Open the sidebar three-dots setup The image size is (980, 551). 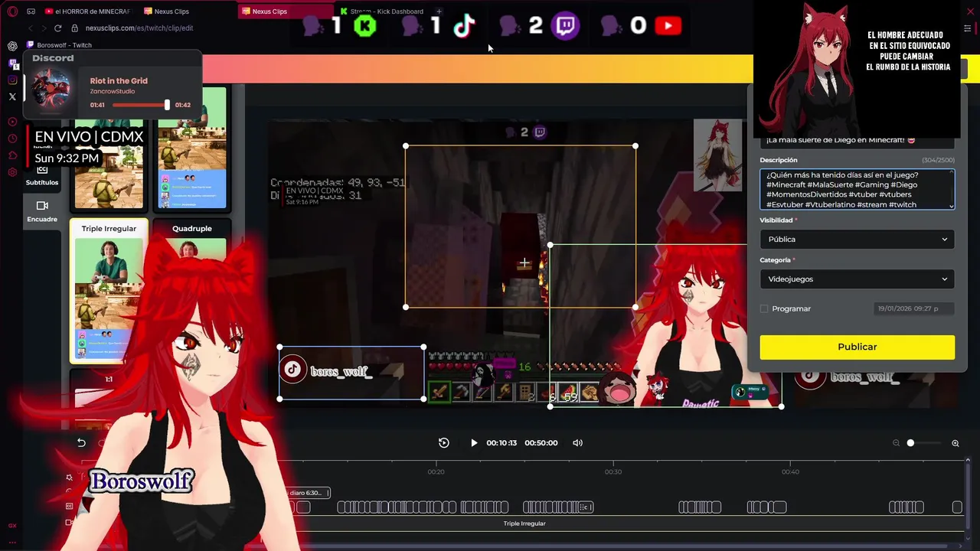(12, 541)
